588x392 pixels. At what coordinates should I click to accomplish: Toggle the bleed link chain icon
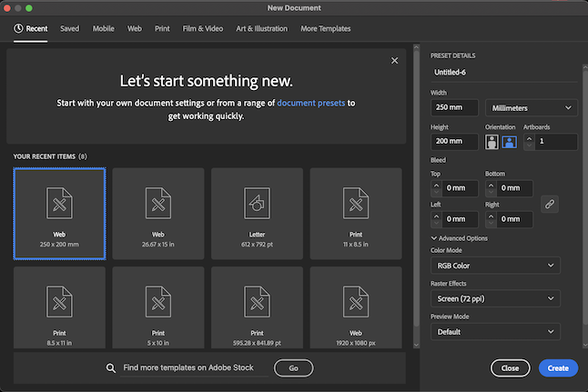tap(550, 204)
